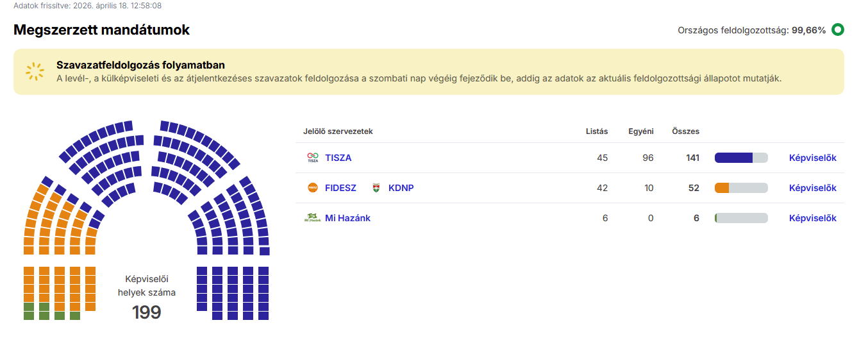Click the FIDESZ orange seat progress bar
Screen dimensions: 868x352
click(x=740, y=188)
